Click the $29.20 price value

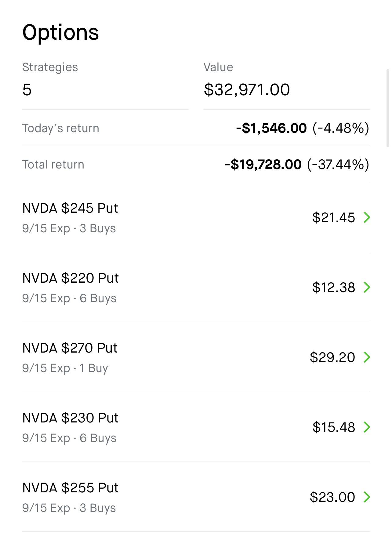(x=332, y=357)
